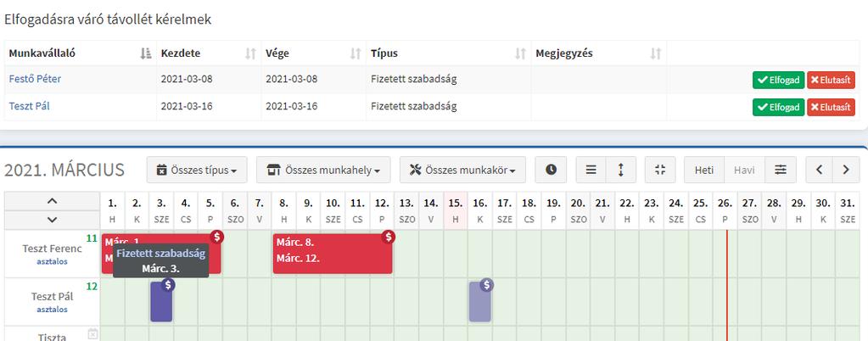Click the 31. SZE day column header
Viewport: 868px width, 341px height.
click(x=848, y=211)
